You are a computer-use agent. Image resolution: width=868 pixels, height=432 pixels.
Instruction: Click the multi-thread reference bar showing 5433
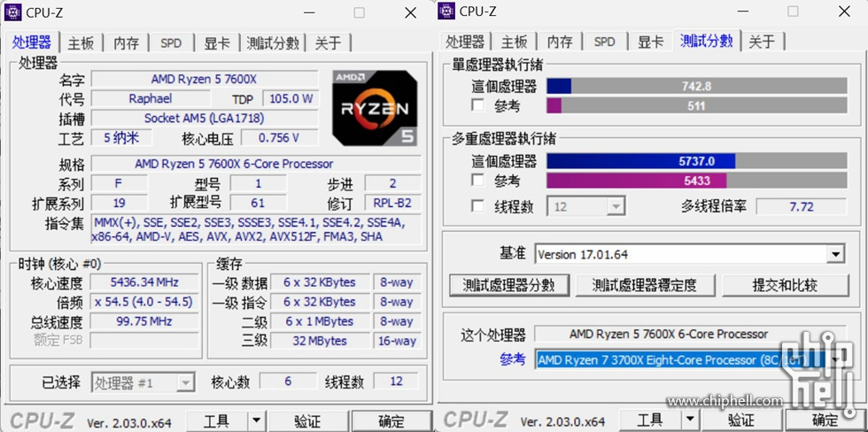pyautogui.click(x=697, y=181)
